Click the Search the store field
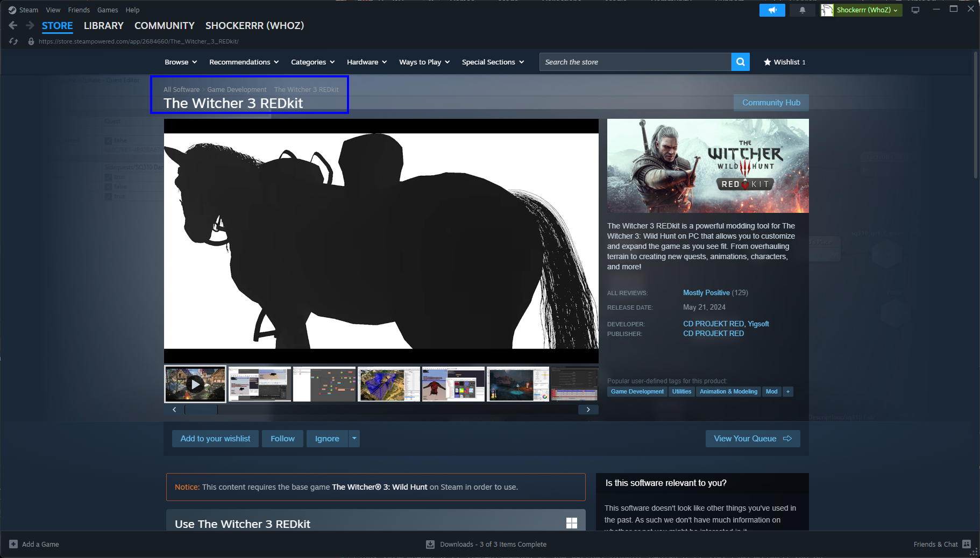The image size is (980, 558). point(635,62)
